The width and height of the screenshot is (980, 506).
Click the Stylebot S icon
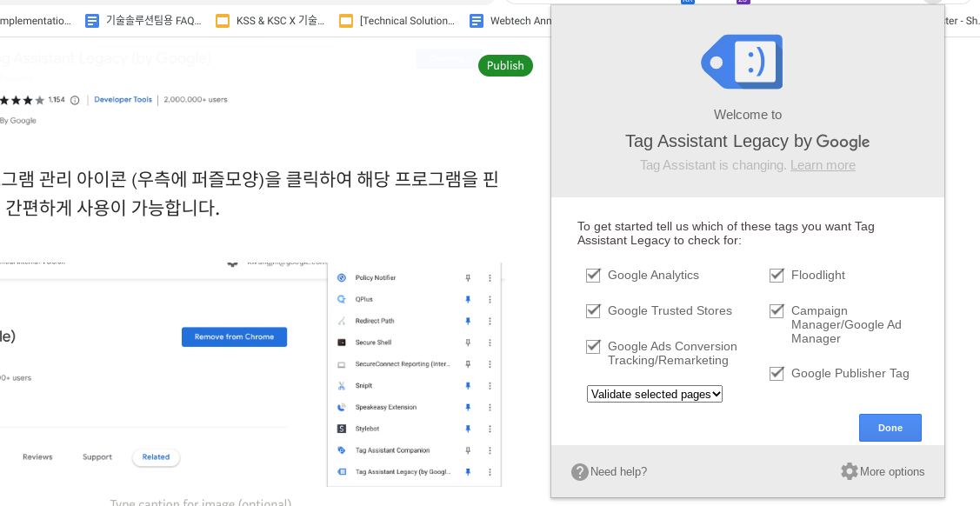tap(341, 429)
